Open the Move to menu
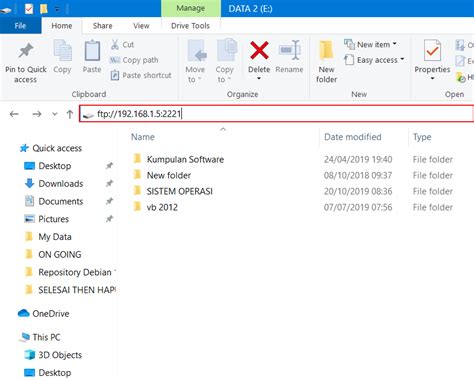Image resolution: width=474 pixels, height=380 pixels. [x=195, y=61]
